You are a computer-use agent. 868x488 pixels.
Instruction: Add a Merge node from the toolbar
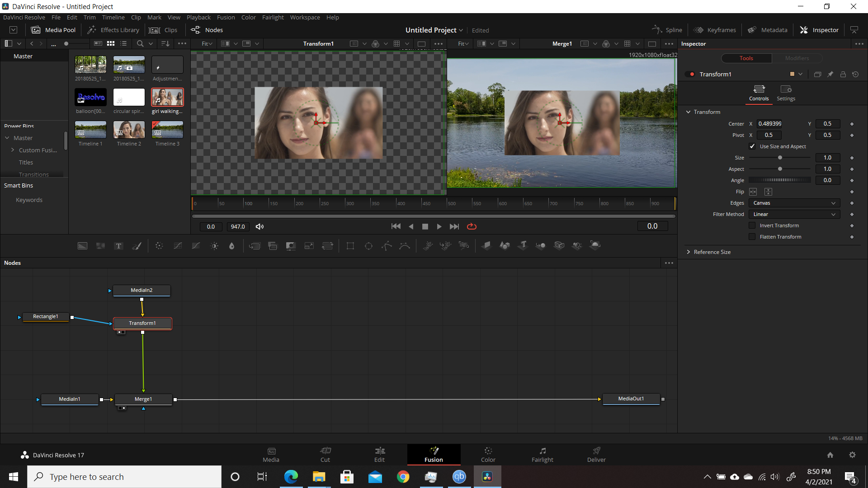pos(255,246)
